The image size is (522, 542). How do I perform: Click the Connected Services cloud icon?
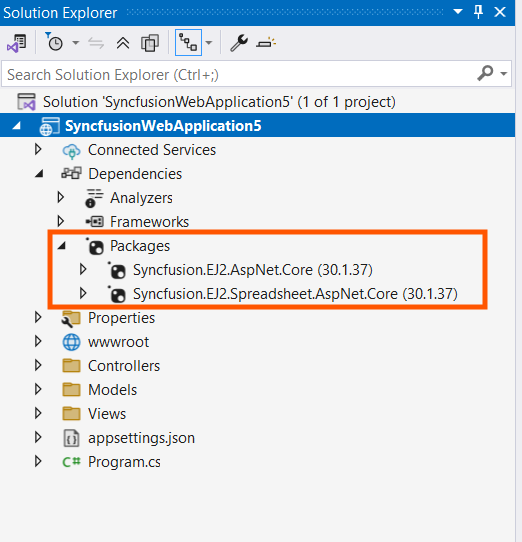click(71, 151)
